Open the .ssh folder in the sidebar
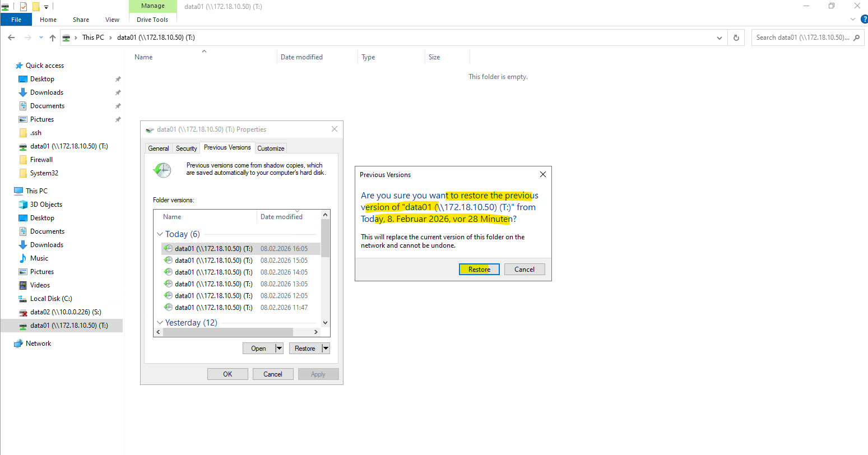 [x=36, y=133]
